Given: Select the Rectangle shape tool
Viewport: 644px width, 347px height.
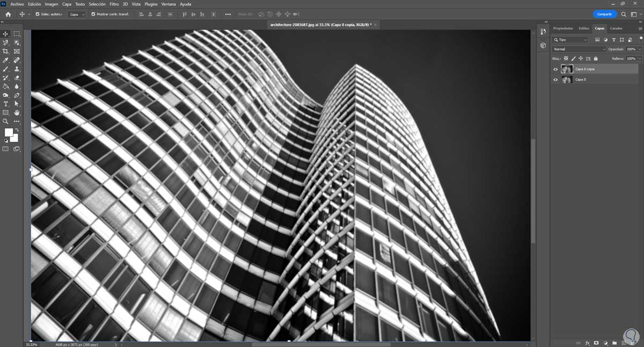Looking at the screenshot, I should click(x=6, y=113).
